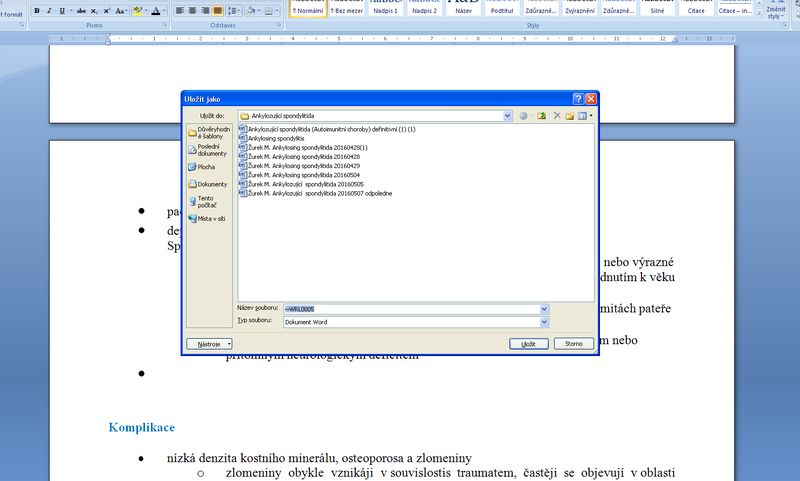Open the Nástroje tools menu
Image resolution: width=800 pixels, height=481 pixels.
pos(209,343)
